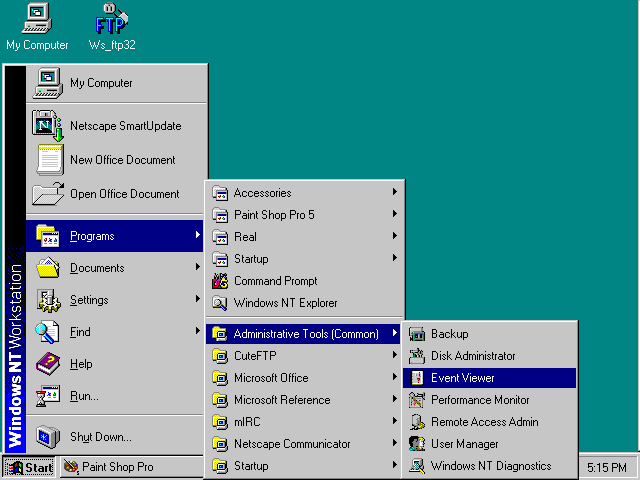The image size is (640, 480).
Task: Click Windows NT Diagnostics label
Action: pos(491,466)
